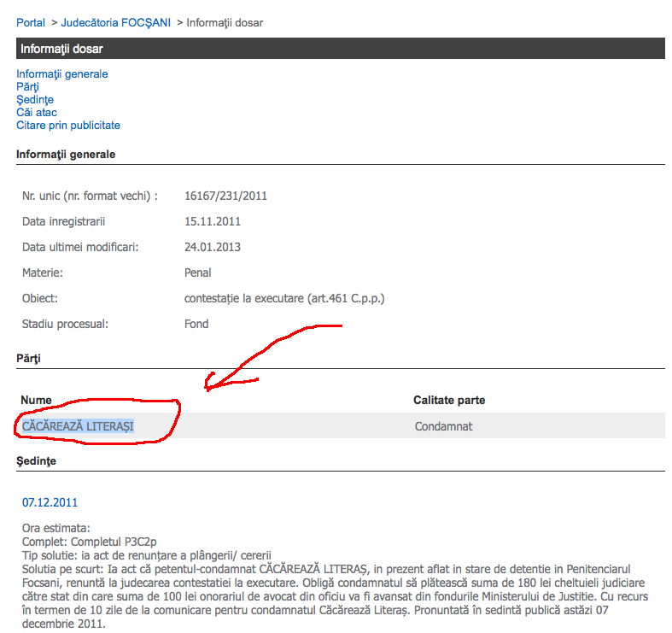672x633 pixels.
Task: Click the registration date 15.11.2011
Action: tap(213, 222)
